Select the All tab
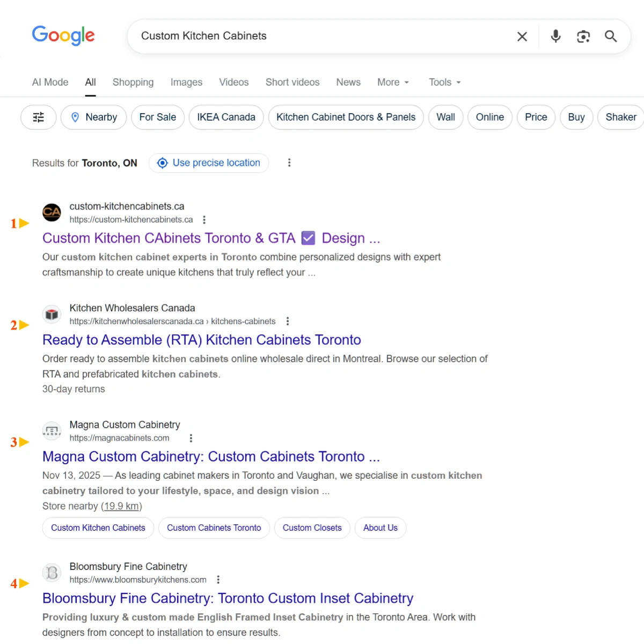The height and width of the screenshot is (644, 644). [x=90, y=82]
